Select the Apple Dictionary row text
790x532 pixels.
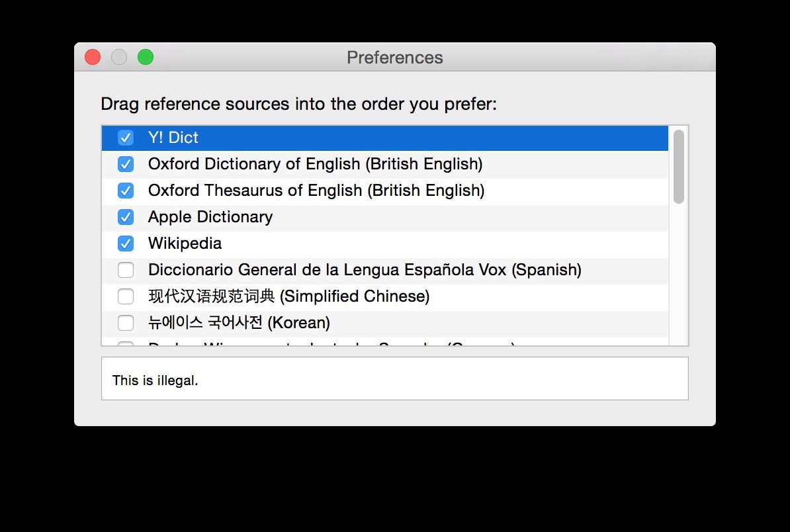click(210, 217)
